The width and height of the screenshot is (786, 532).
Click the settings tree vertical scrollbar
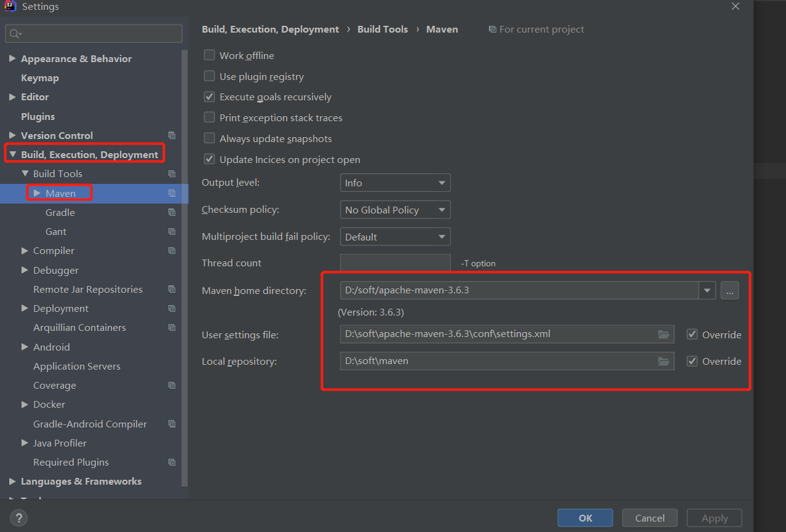(x=185, y=268)
